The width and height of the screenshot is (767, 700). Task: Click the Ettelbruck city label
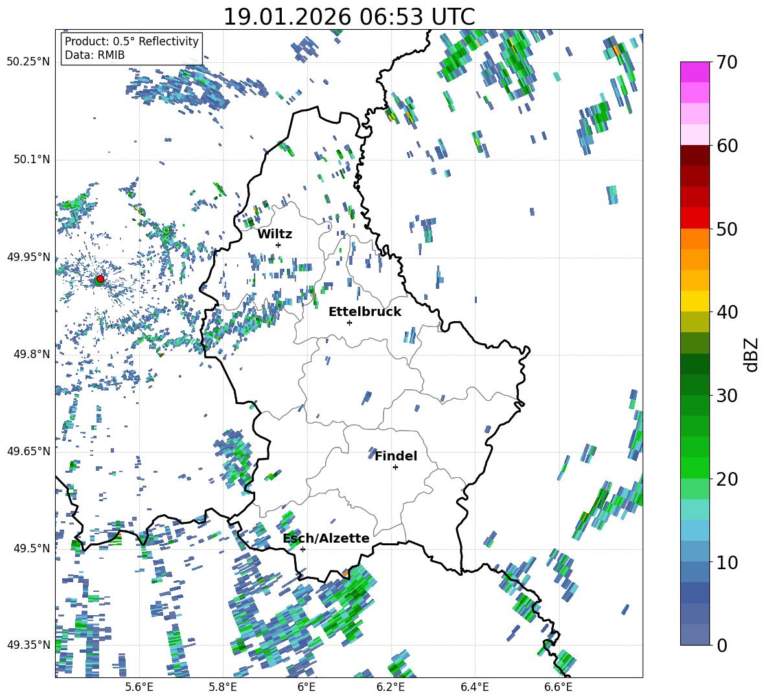[x=365, y=312]
